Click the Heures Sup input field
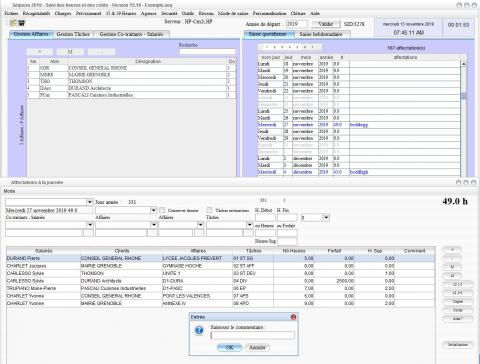The height and width of the screenshot is (364, 480). point(287,241)
